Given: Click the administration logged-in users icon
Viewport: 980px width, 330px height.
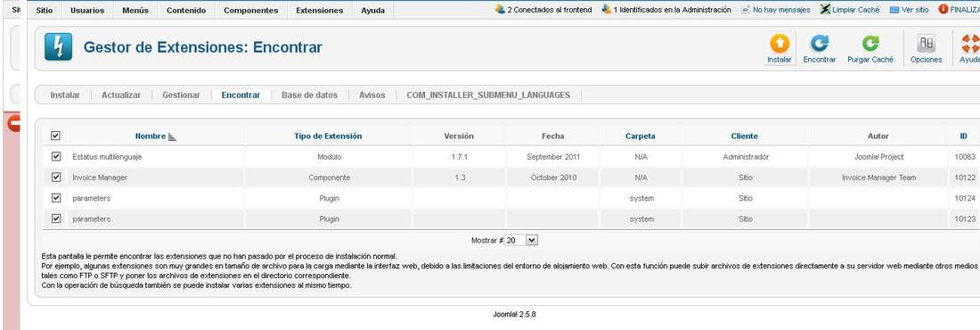Looking at the screenshot, I should coord(606,10).
